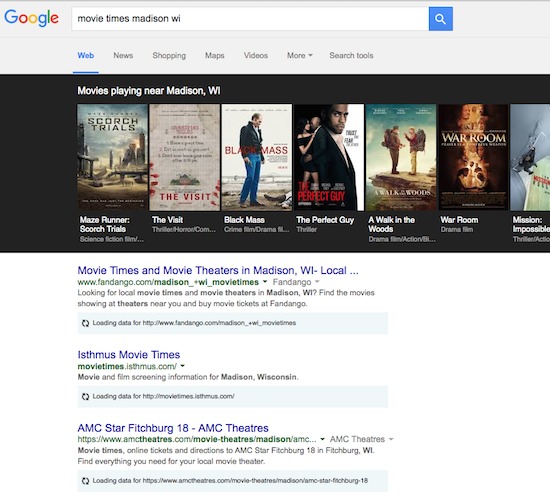Expand the arrow after amctheatres.com URL
Image resolution: width=550 pixels, height=501 pixels.
click(322, 439)
